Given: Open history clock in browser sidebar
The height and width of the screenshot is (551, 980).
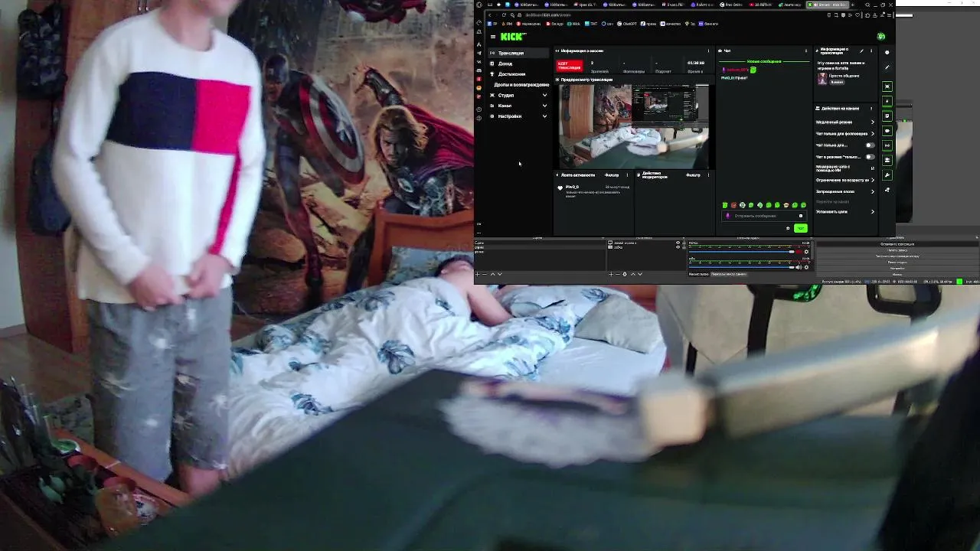Looking at the screenshot, I should tap(479, 109).
